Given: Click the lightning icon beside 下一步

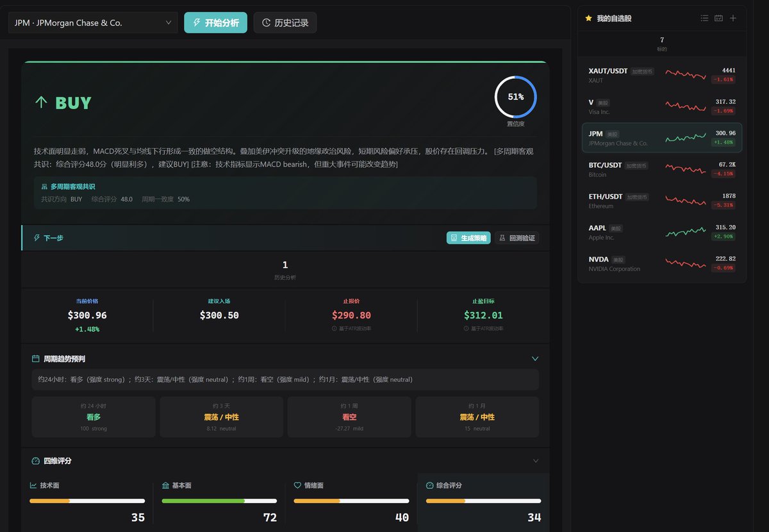Looking at the screenshot, I should [37, 238].
